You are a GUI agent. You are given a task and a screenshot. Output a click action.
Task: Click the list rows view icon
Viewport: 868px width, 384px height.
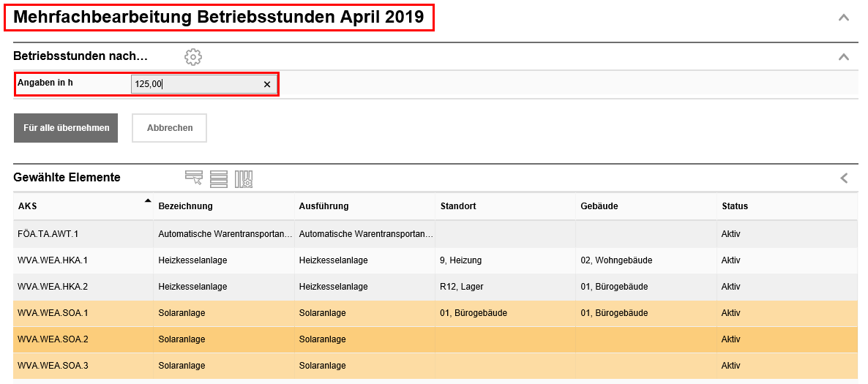pyautogui.click(x=219, y=178)
